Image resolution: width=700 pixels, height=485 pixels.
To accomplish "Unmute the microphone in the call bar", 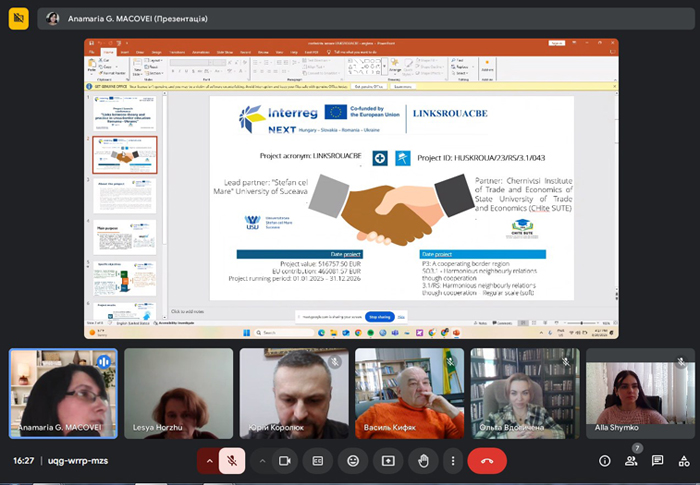I will click(232, 461).
